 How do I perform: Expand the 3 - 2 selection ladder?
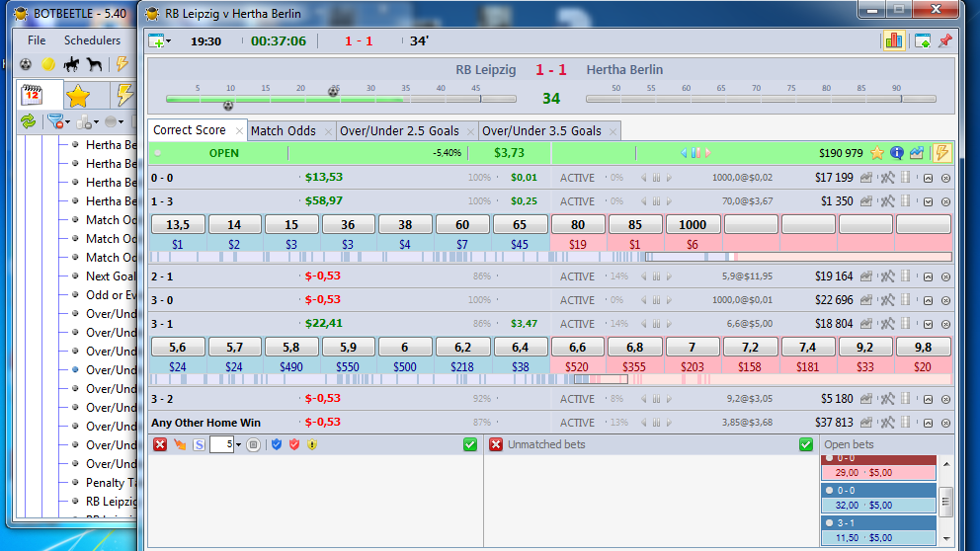pos(928,399)
